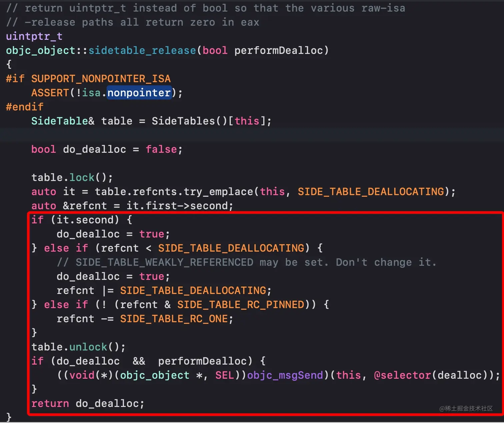Viewport: 504px width, 423px height.
Task: Click the SIDE_TABLE_RC_ONE constant
Action: [175, 318]
